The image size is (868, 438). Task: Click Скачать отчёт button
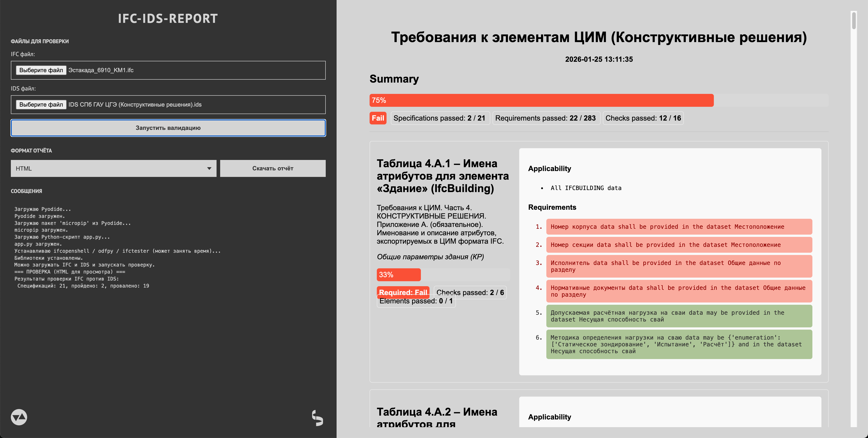[x=273, y=169]
